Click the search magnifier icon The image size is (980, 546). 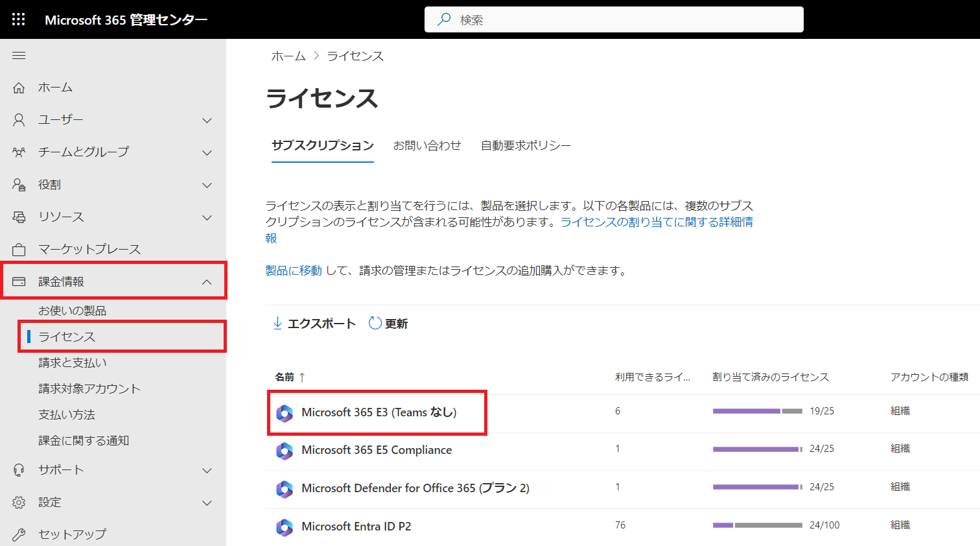click(444, 19)
